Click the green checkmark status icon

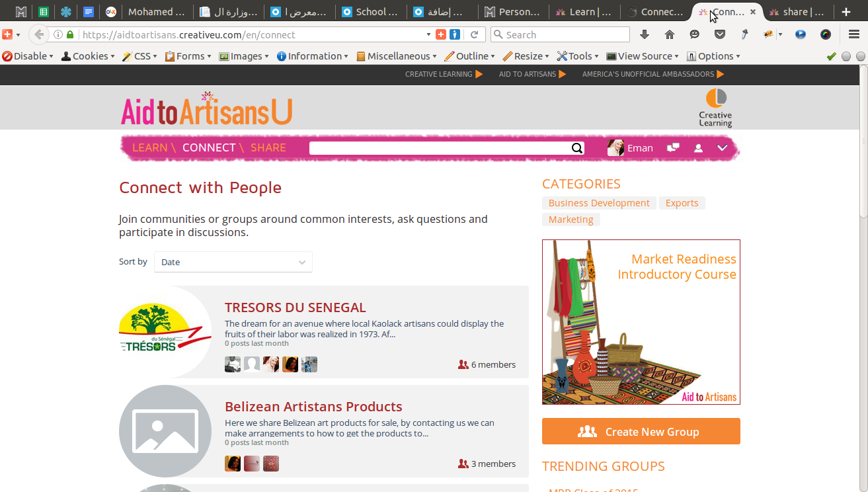(x=831, y=56)
